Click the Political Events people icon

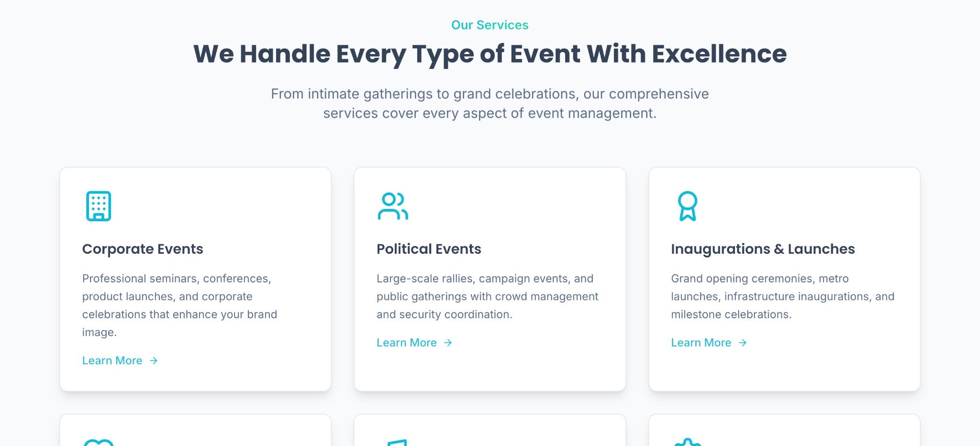[392, 206]
